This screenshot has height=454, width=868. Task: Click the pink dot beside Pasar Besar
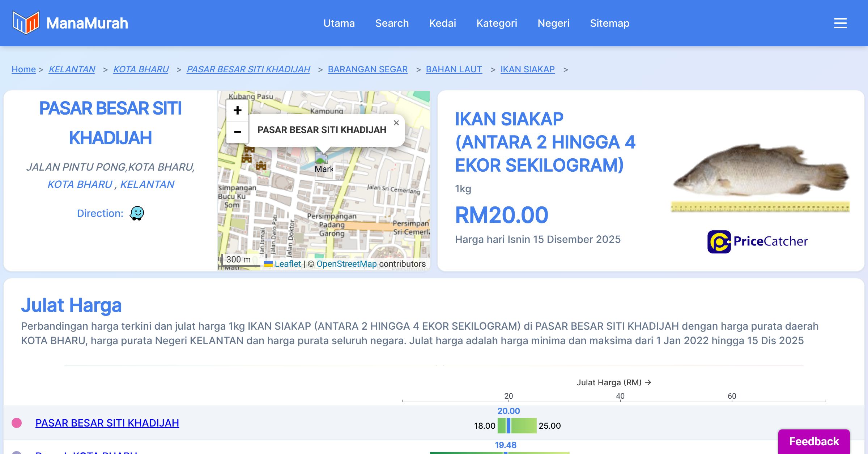tap(17, 423)
